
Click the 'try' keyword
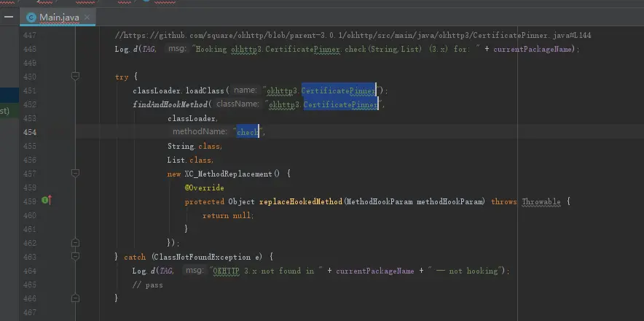(122, 77)
